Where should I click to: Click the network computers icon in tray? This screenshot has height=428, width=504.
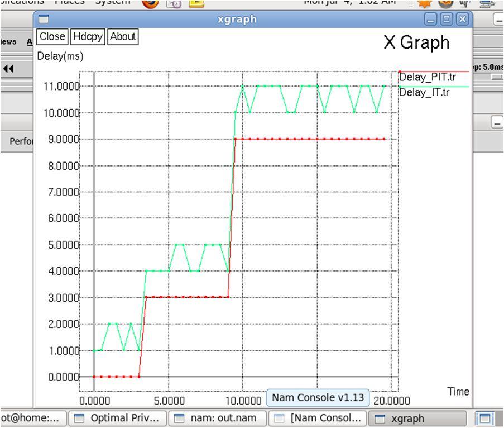(x=487, y=3)
